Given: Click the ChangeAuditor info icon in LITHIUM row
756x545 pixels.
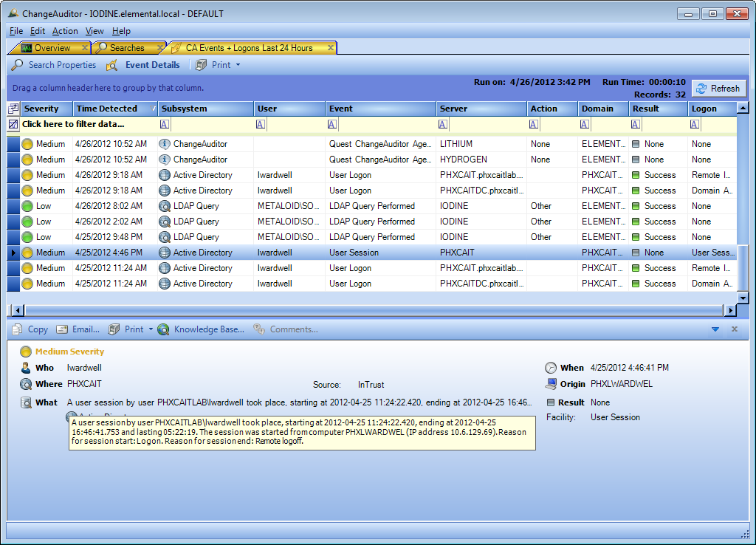Looking at the screenshot, I should (165, 144).
